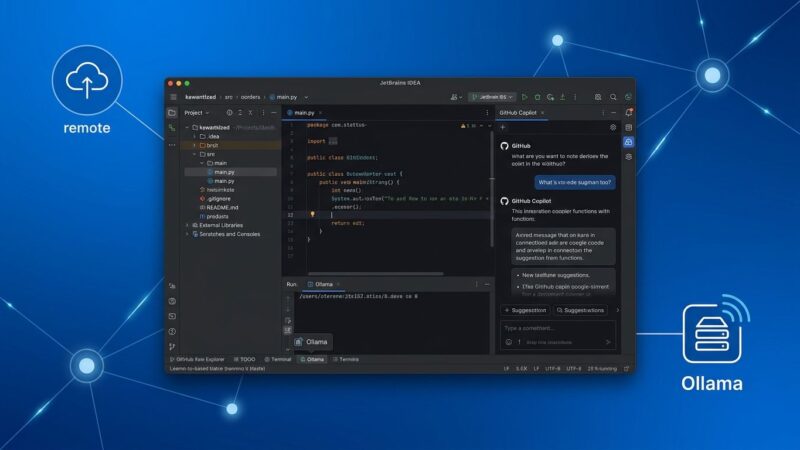
Task: Close the GitHub Copilot tab
Action: point(542,113)
